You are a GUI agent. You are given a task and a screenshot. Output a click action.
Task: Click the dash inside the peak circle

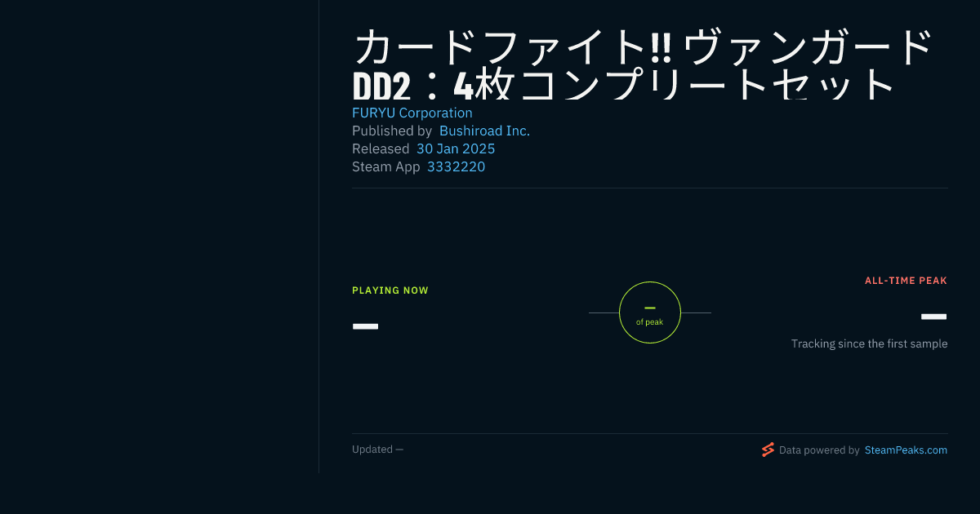coord(650,308)
